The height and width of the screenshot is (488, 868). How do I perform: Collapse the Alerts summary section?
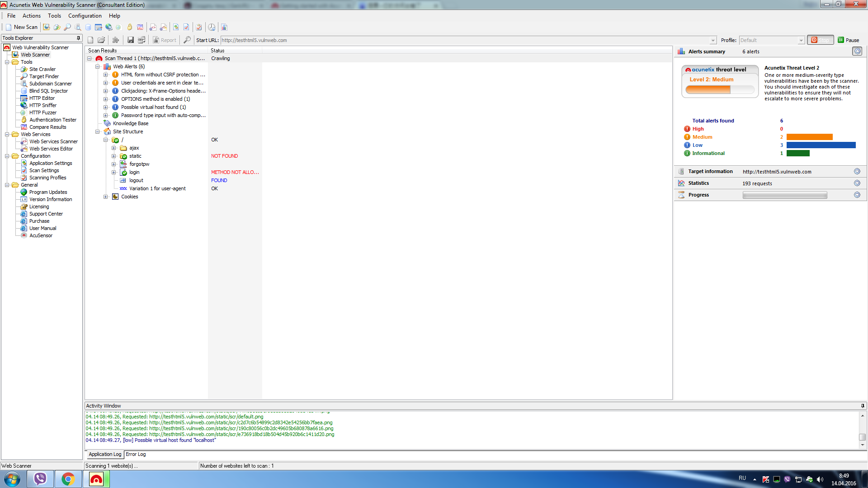tap(857, 51)
